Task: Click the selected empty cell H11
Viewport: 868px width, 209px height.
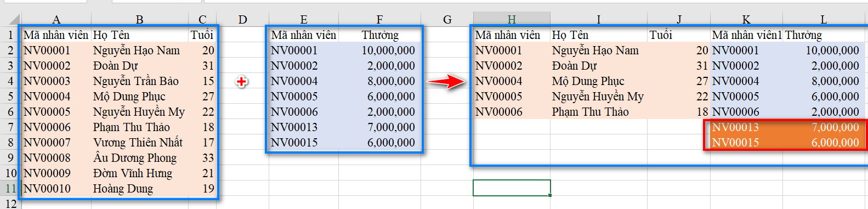Action: tap(512, 188)
